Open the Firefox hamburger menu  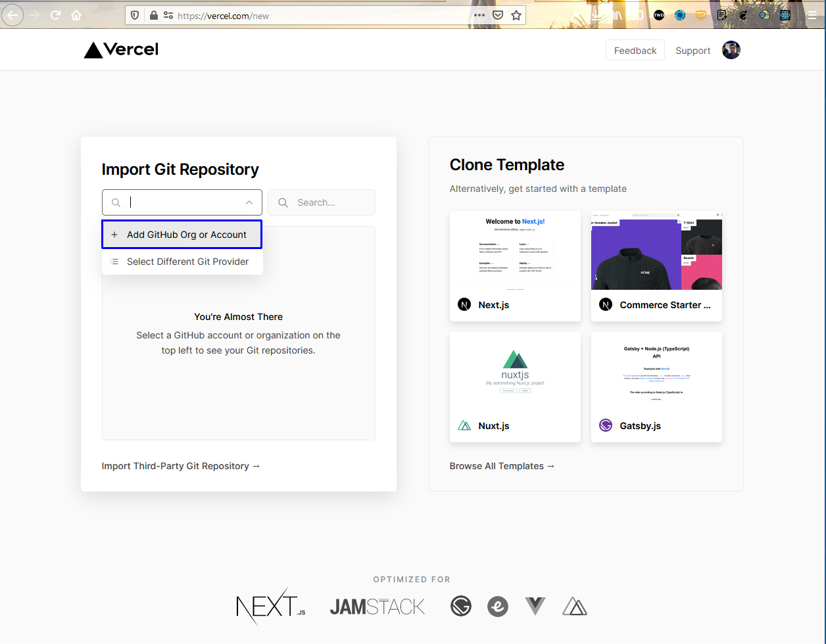tap(812, 15)
